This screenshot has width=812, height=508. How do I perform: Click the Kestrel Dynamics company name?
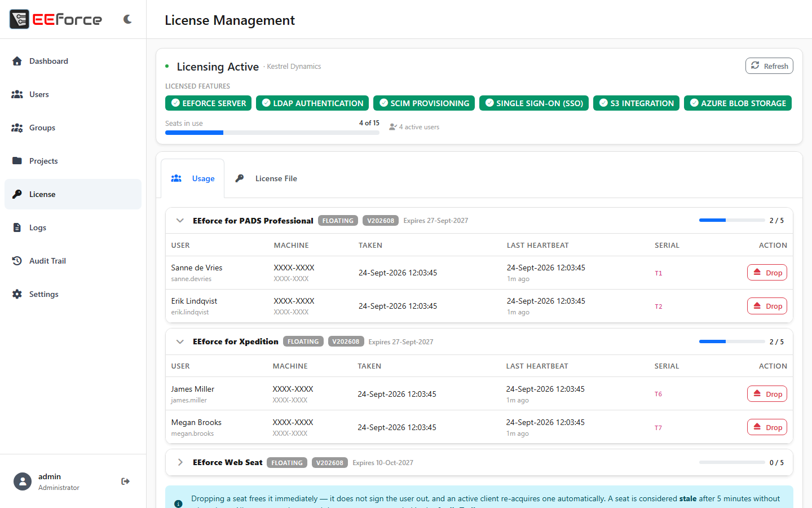[294, 67]
